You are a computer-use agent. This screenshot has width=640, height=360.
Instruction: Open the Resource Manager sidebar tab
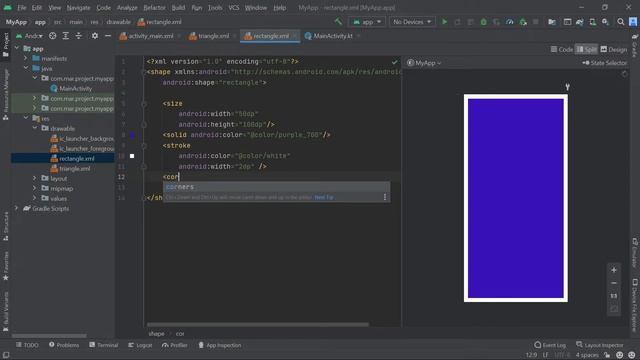[x=6, y=95]
